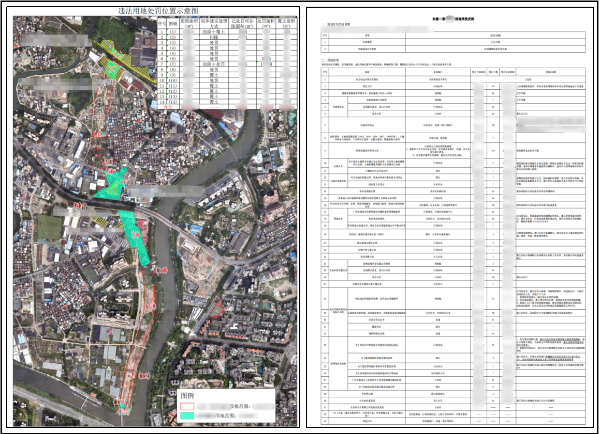
Task: Click the bottom row of the right page table
Action: coord(450,419)
